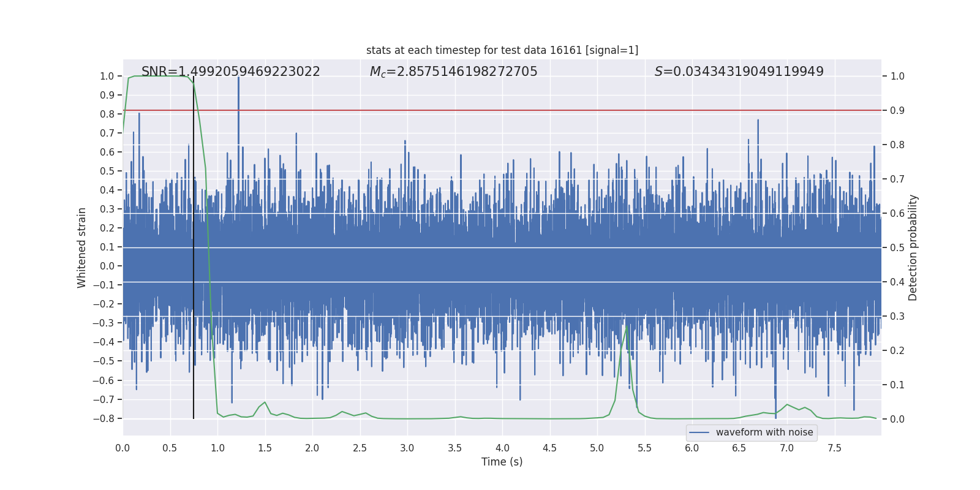The image size is (980, 490).
Task: Select the S=0.0343 annotation text
Action: (x=739, y=72)
